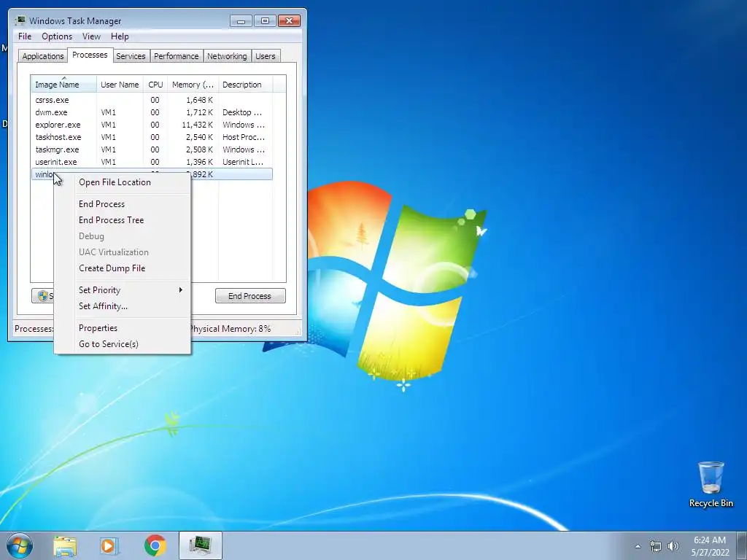Image resolution: width=747 pixels, height=560 pixels.
Task: Select the Task Manager taskbar button
Action: point(201,545)
